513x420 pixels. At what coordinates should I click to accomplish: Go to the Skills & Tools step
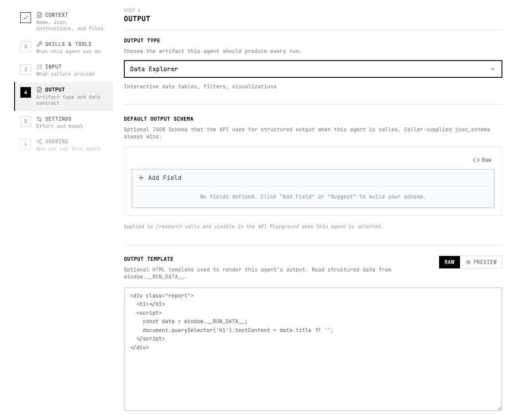[64, 47]
